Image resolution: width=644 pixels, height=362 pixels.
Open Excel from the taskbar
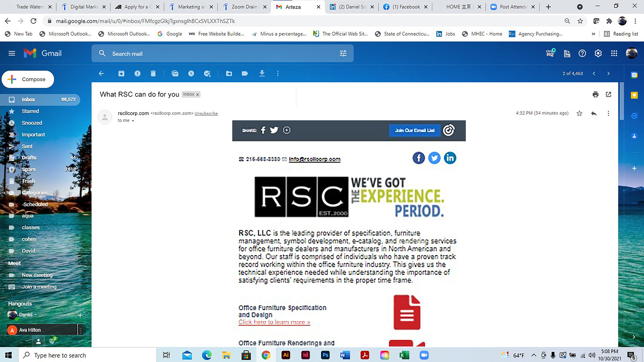pos(404,355)
